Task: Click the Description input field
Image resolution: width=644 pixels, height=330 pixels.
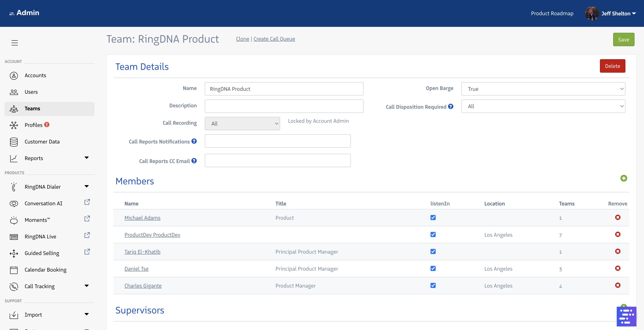Action: click(x=284, y=106)
